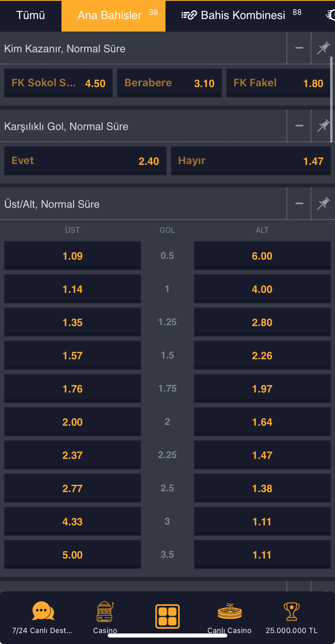Open the Casino slot machine icon
This screenshot has width=335, height=644.
105,612
